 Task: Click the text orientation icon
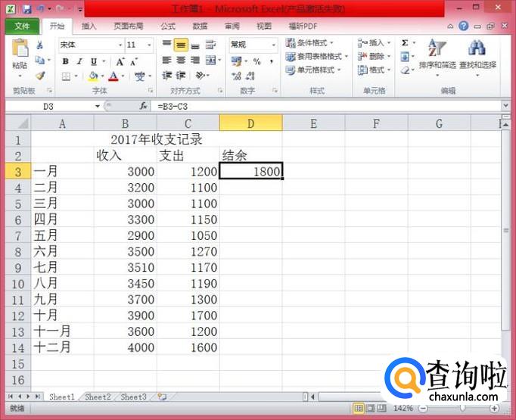coord(200,76)
